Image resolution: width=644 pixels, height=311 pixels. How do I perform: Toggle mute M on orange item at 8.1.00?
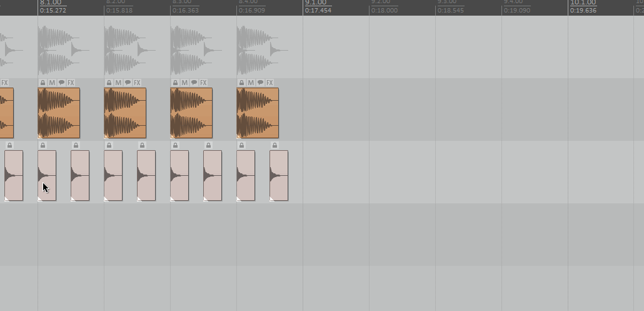click(52, 83)
